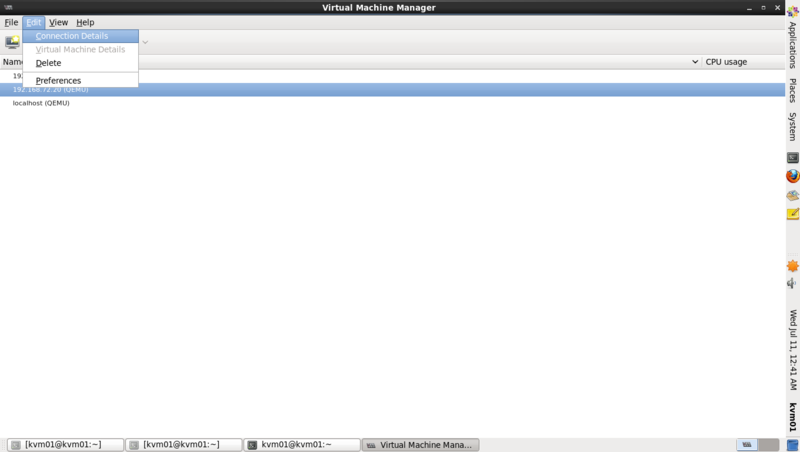Open the View menu
Image resolution: width=800 pixels, height=452 pixels.
pos(58,22)
